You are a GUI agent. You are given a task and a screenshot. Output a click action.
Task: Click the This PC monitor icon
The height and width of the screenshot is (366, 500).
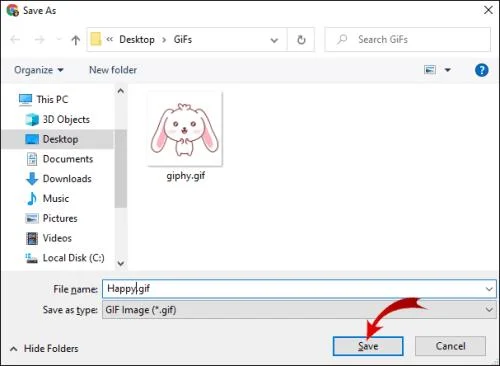point(25,100)
